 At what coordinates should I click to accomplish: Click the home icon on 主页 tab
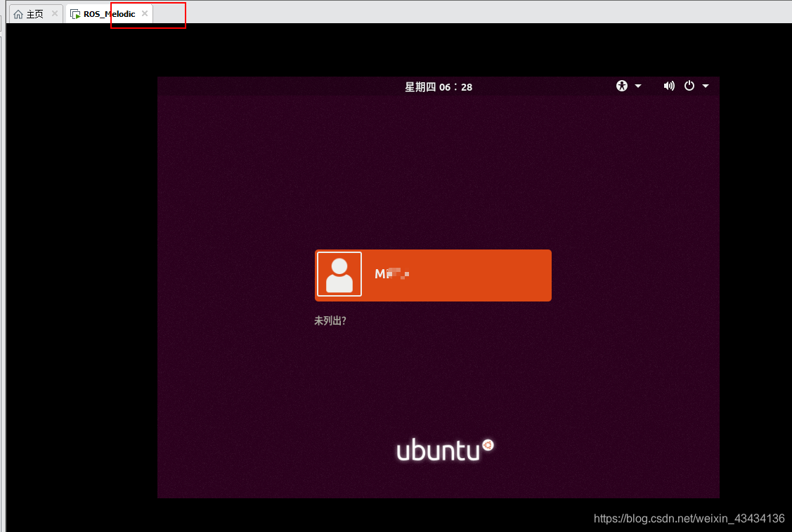[18, 14]
